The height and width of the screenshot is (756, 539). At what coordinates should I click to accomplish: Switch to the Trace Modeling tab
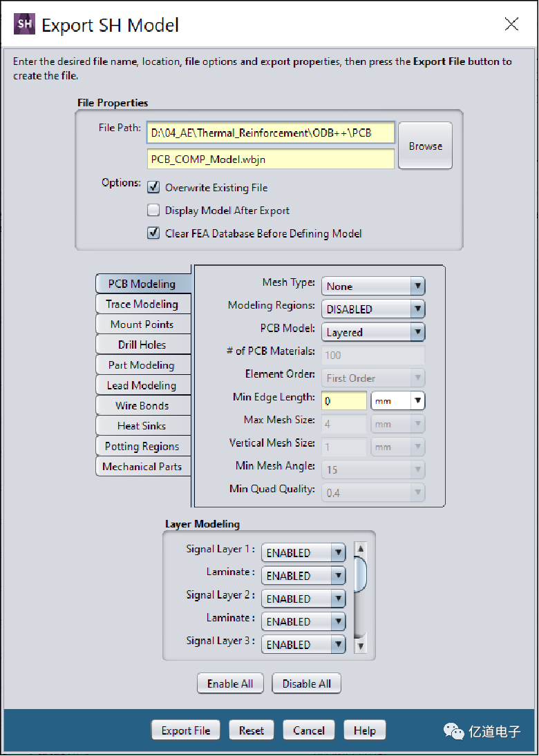pyautogui.click(x=142, y=304)
